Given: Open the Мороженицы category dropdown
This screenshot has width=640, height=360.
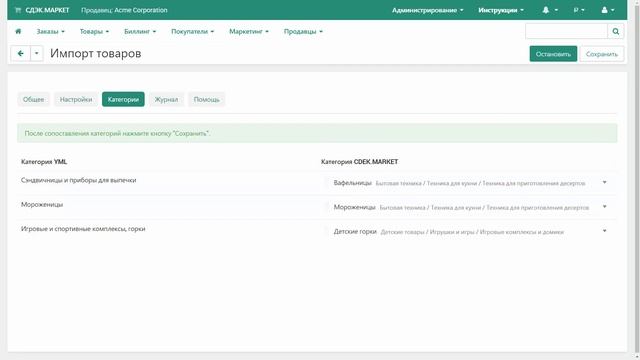Looking at the screenshot, I should 469,207.
